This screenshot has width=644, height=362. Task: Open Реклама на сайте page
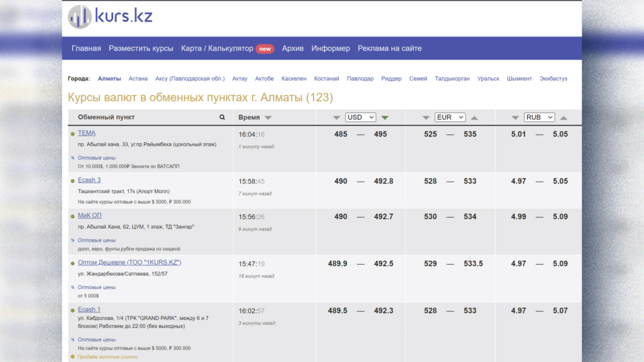coord(390,48)
